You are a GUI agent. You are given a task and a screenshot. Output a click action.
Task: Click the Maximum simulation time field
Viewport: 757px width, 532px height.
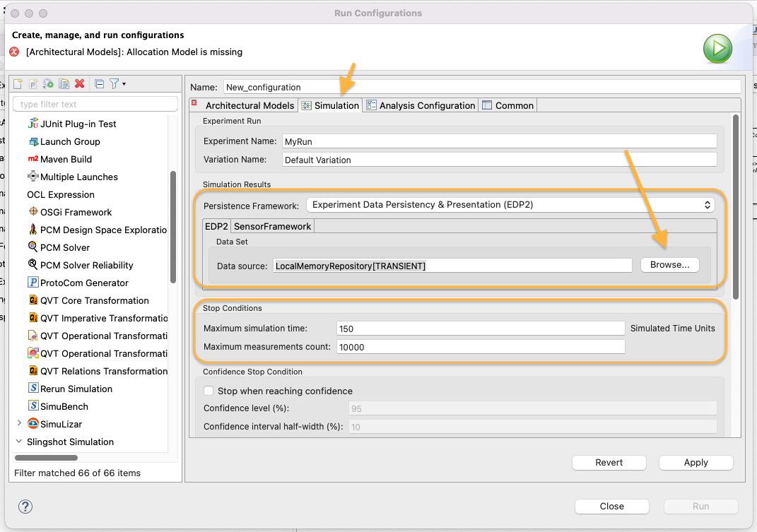pyautogui.click(x=481, y=329)
